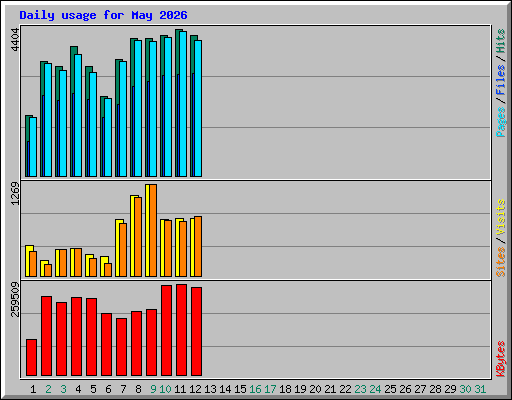Click the day 4 cyan hits bar
Screen dimensions: 512x400
click(x=78, y=116)
